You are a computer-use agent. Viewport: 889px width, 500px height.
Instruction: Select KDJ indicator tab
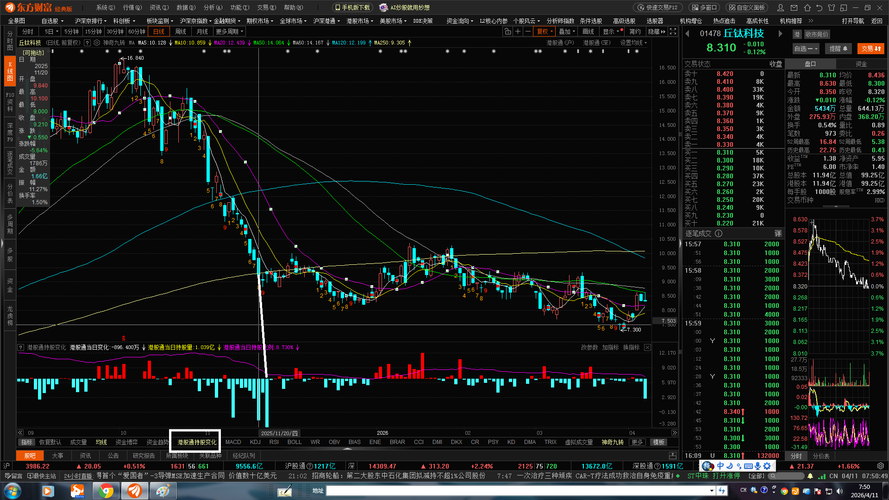tap(255, 442)
